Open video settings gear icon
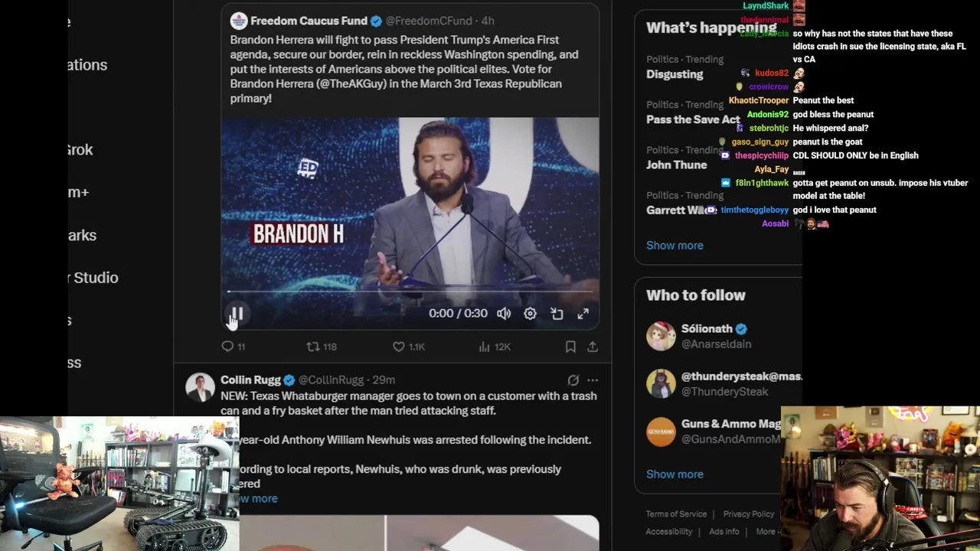The image size is (980, 551). [x=530, y=314]
